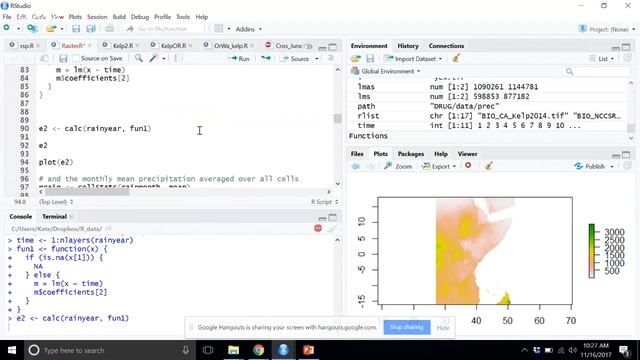The image size is (640, 360).
Task: Click the Create Project icon
Action: click(x=32, y=29)
